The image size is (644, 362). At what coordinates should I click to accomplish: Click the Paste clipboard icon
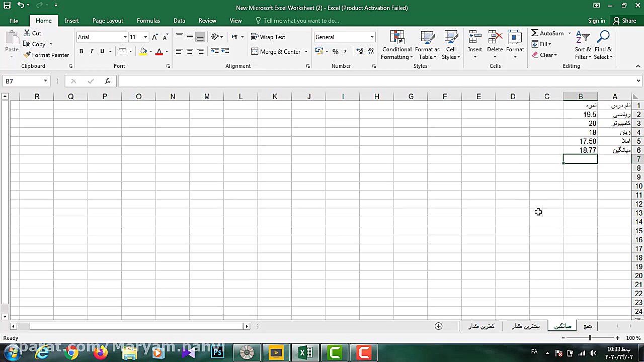click(x=12, y=38)
